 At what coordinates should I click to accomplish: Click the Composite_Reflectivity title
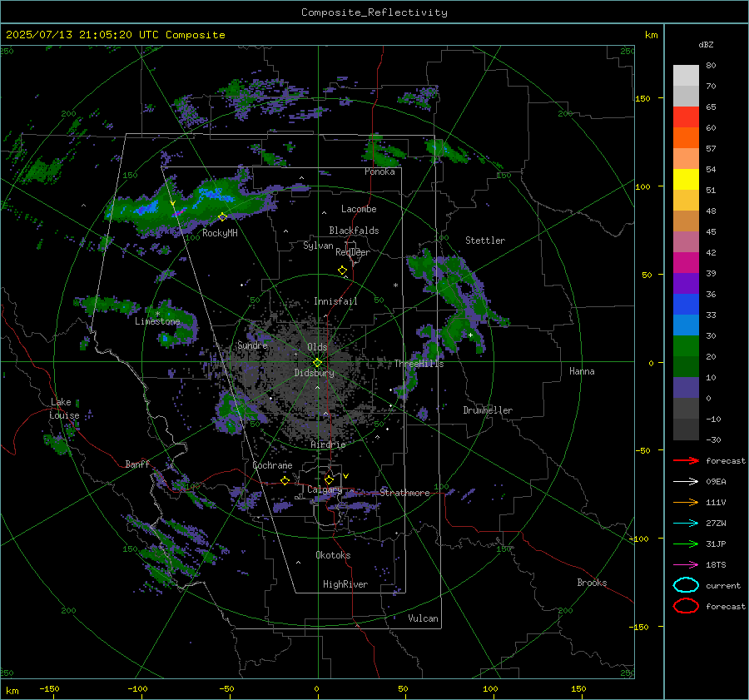(374, 12)
